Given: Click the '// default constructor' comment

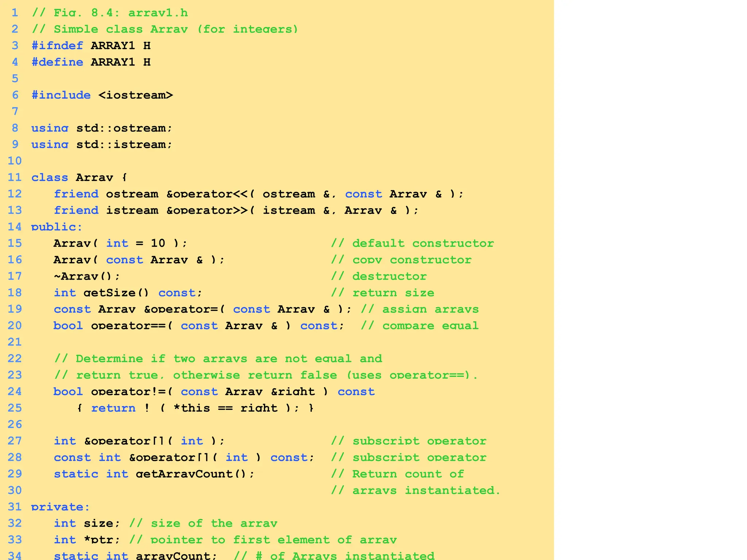Looking at the screenshot, I should pos(413,243).
